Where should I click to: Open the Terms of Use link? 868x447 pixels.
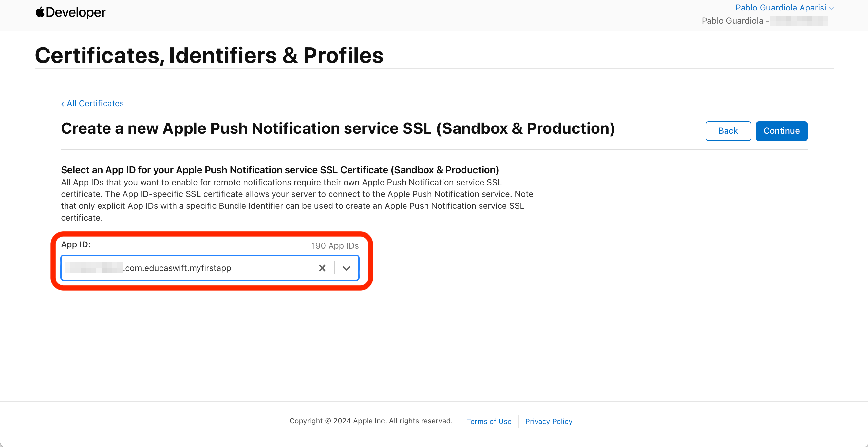point(489,421)
